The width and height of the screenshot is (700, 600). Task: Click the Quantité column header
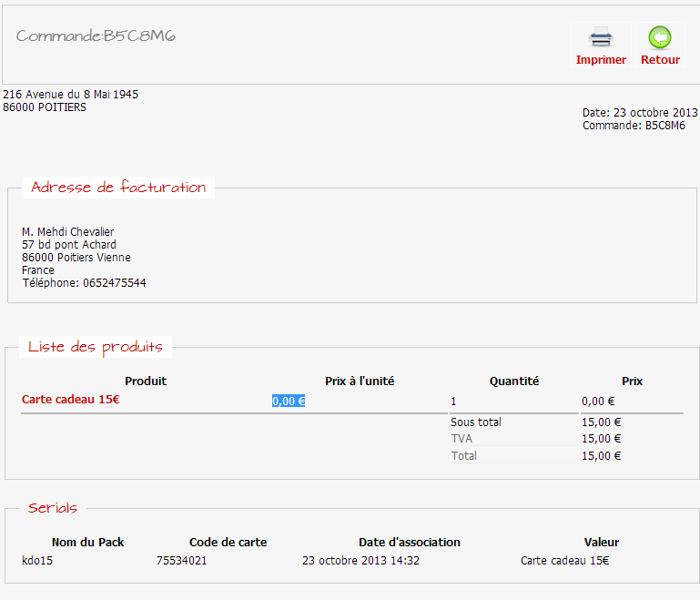point(514,381)
